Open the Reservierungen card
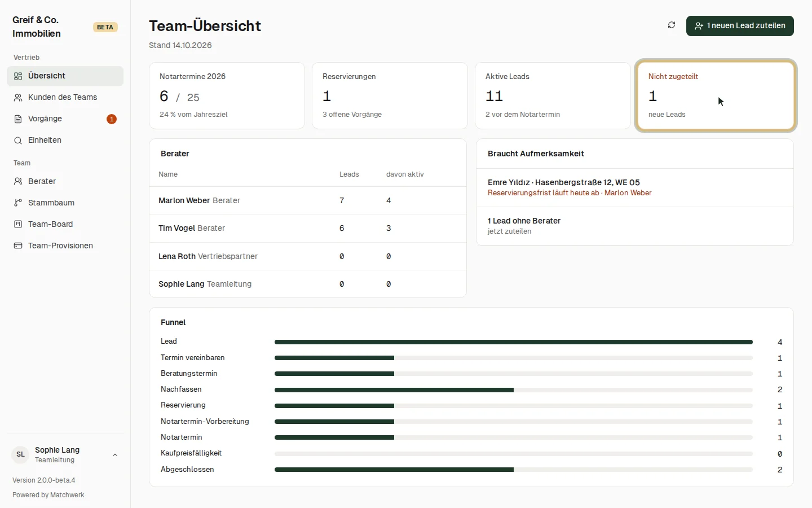This screenshot has width=812, height=508. pyautogui.click(x=390, y=96)
